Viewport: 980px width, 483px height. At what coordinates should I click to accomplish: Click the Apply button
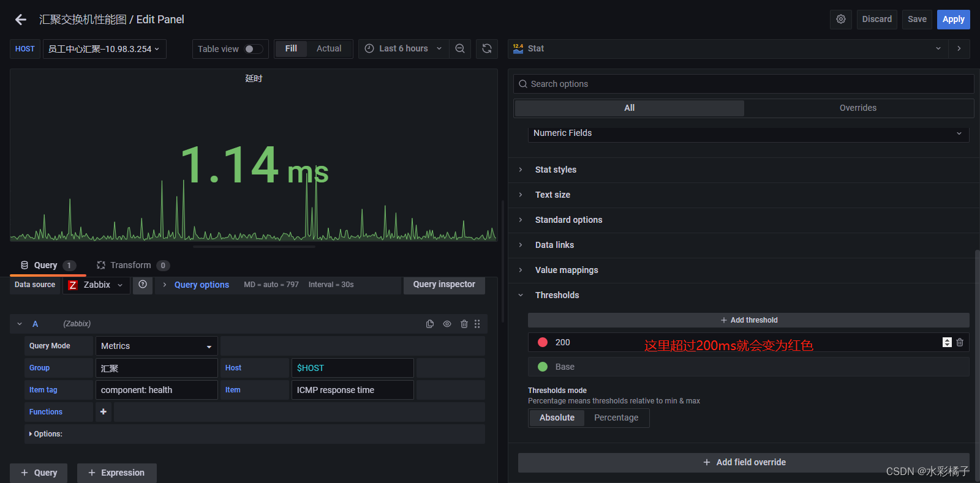tap(953, 20)
